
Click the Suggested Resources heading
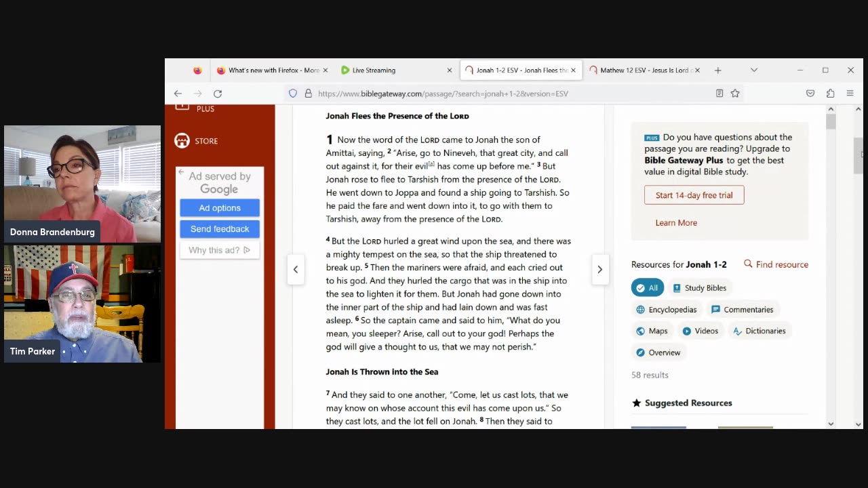[688, 403]
